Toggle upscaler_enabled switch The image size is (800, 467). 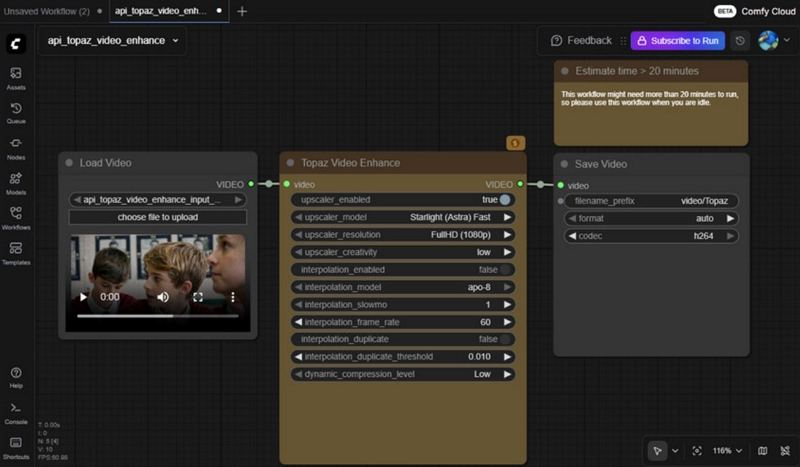click(x=505, y=200)
